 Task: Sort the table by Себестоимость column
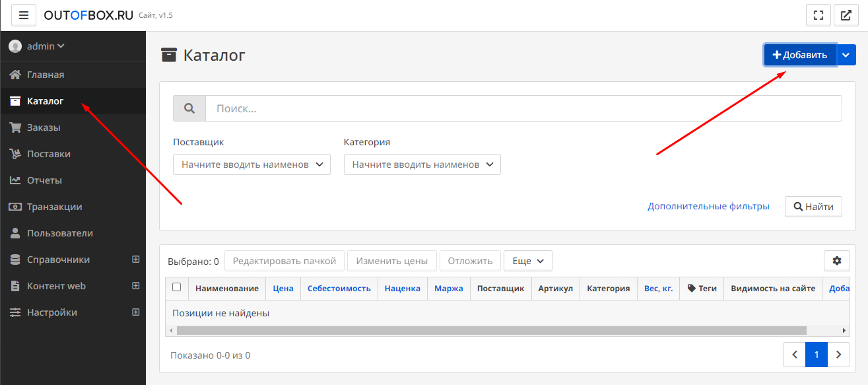(339, 289)
